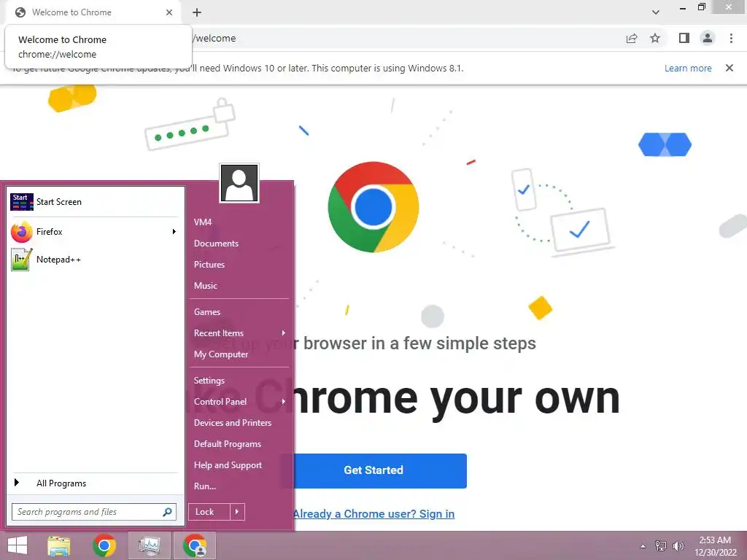Open Google Chrome pinned on taskbar

pos(104,545)
